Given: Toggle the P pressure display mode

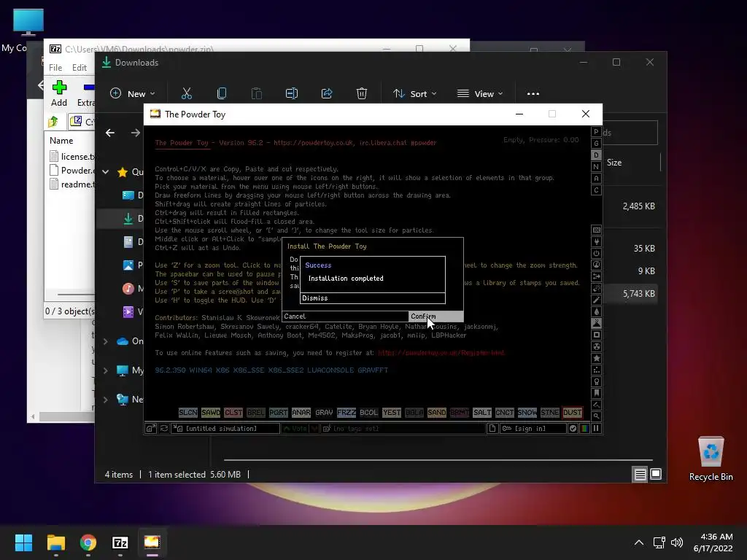Looking at the screenshot, I should pos(596,132).
